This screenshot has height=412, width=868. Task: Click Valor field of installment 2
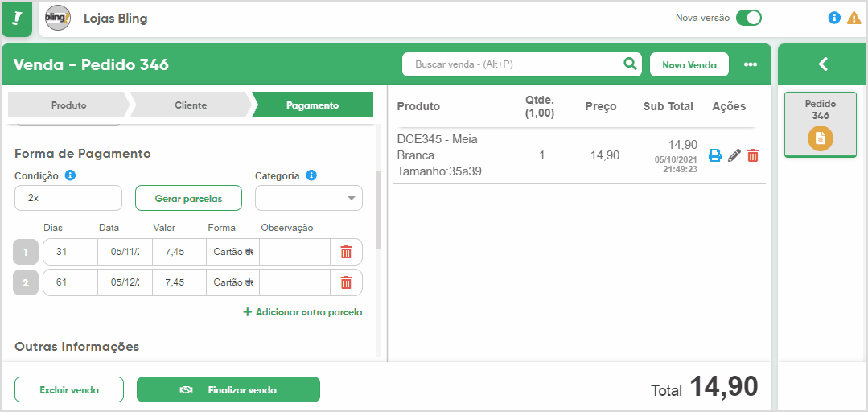[179, 283]
